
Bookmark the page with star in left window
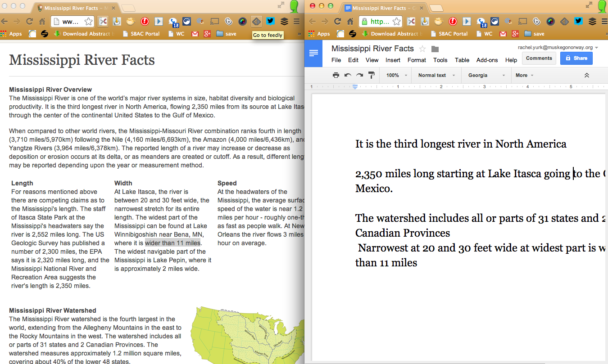pyautogui.click(x=88, y=21)
